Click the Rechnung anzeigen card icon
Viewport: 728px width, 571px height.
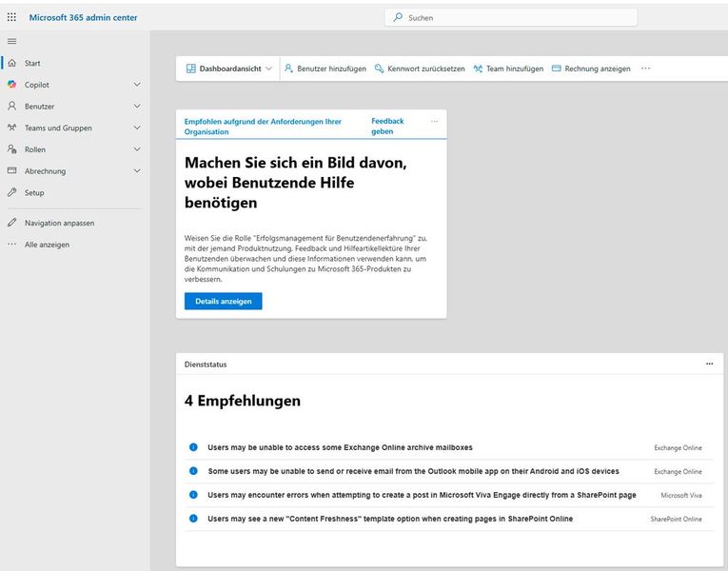pyautogui.click(x=556, y=69)
